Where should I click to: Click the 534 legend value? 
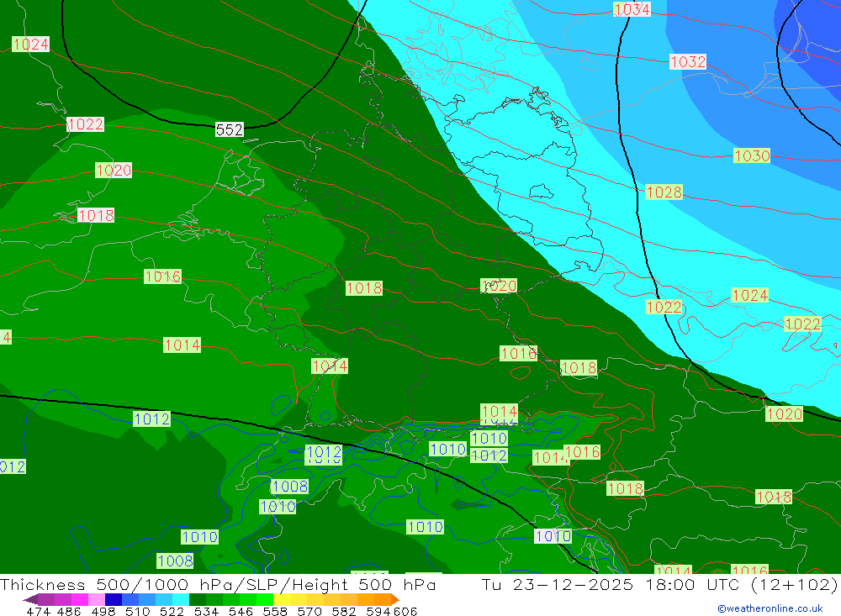click(207, 611)
